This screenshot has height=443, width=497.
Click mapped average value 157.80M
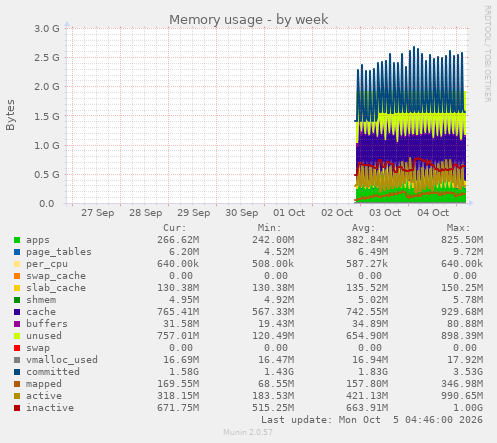coord(367,384)
